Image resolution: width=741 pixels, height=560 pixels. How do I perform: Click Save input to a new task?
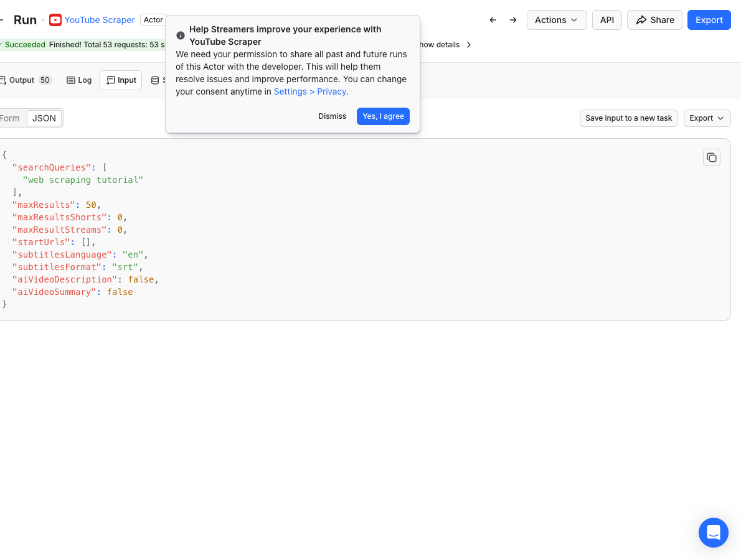(628, 118)
